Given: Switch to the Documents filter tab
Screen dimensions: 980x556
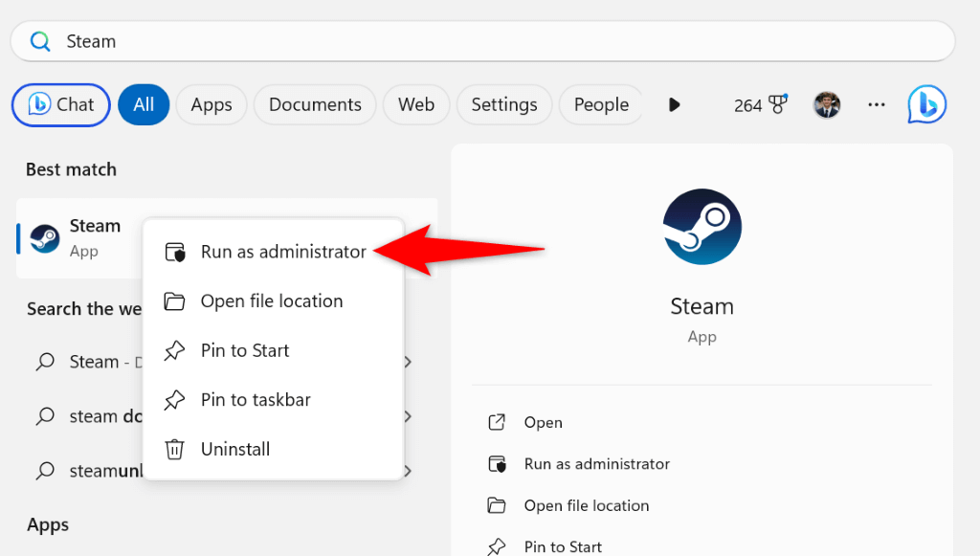Looking at the screenshot, I should (315, 105).
